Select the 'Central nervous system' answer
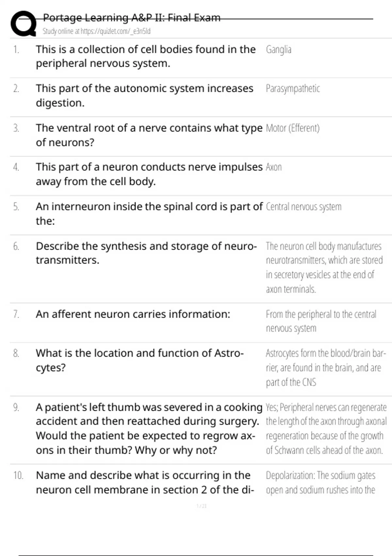The image size is (392, 556). 303,207
